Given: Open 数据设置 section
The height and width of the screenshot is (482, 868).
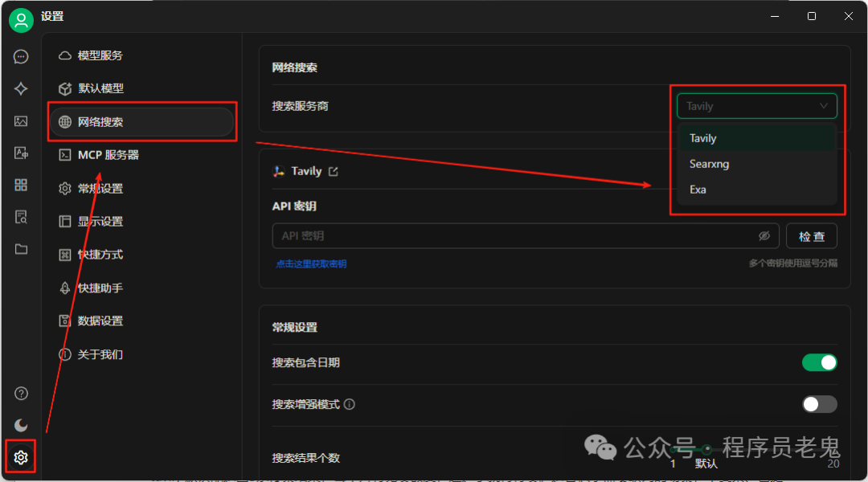Looking at the screenshot, I should (141, 321).
